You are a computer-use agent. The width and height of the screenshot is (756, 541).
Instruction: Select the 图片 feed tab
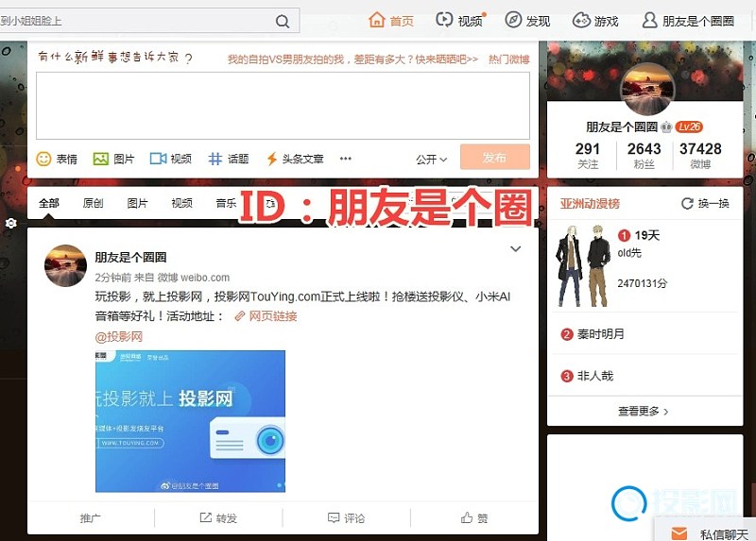tap(137, 203)
